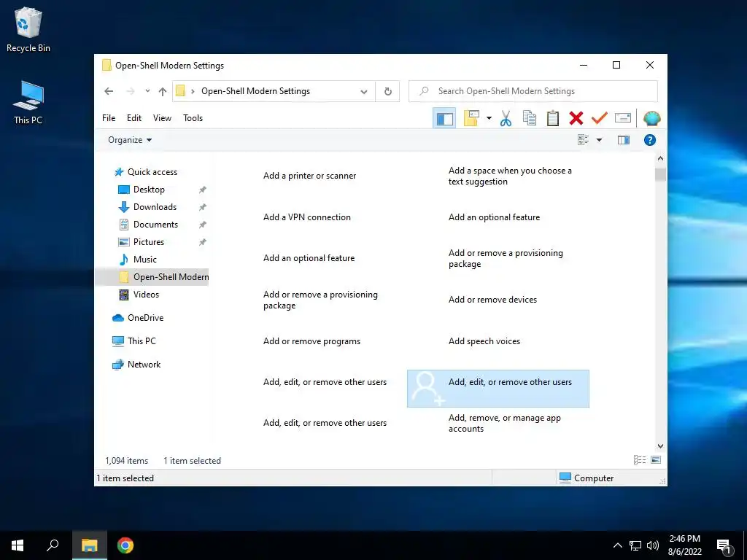
Task: Select Add a VPN connection
Action: [307, 217]
